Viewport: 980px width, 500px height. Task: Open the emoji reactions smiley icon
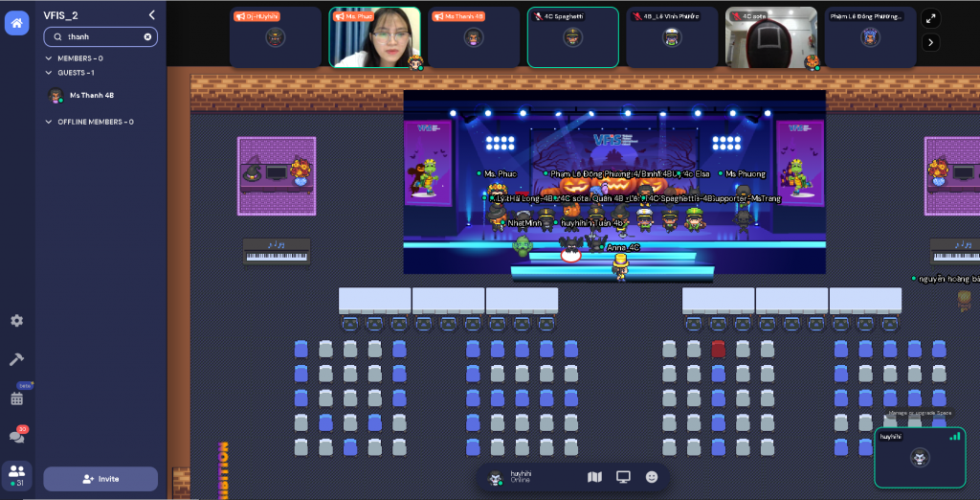pyautogui.click(x=652, y=477)
